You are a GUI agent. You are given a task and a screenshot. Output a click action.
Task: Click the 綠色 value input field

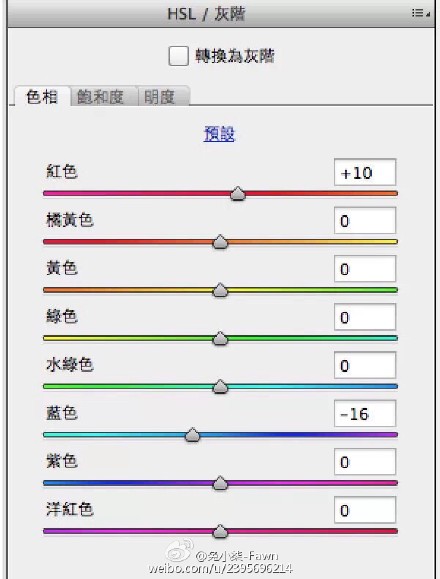pos(365,317)
